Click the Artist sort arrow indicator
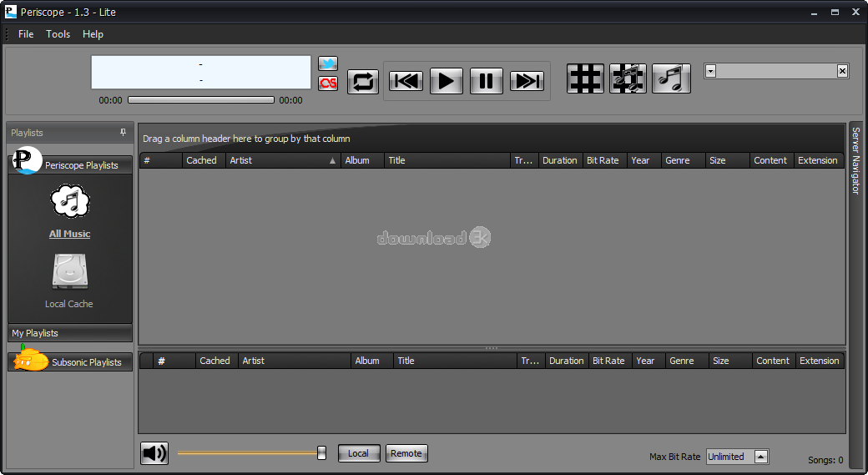Screen dimensions: 868x475 pyautogui.click(x=333, y=160)
